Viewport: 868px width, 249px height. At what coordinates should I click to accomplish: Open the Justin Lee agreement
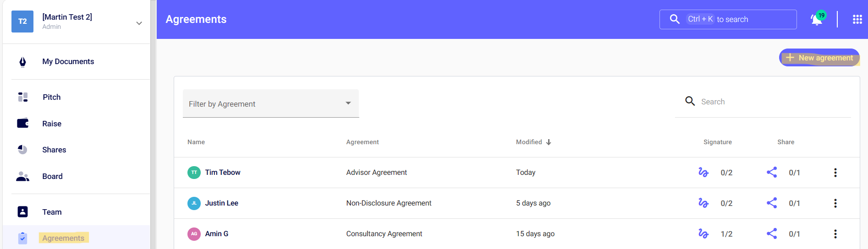pyautogui.click(x=221, y=203)
